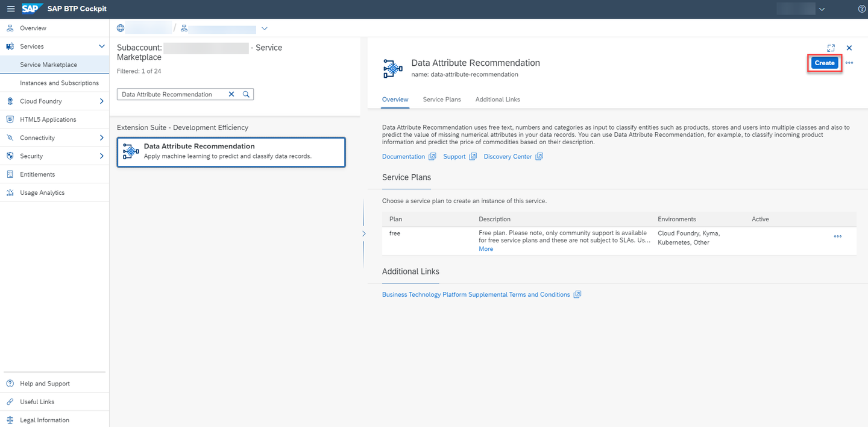The image size is (868, 427).
Task: Click the 'free' plan cell
Action: (395, 233)
